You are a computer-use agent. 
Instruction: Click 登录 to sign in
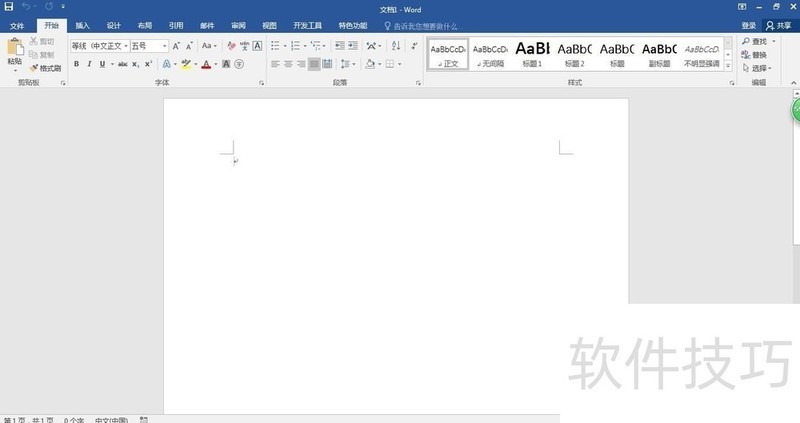(748, 26)
